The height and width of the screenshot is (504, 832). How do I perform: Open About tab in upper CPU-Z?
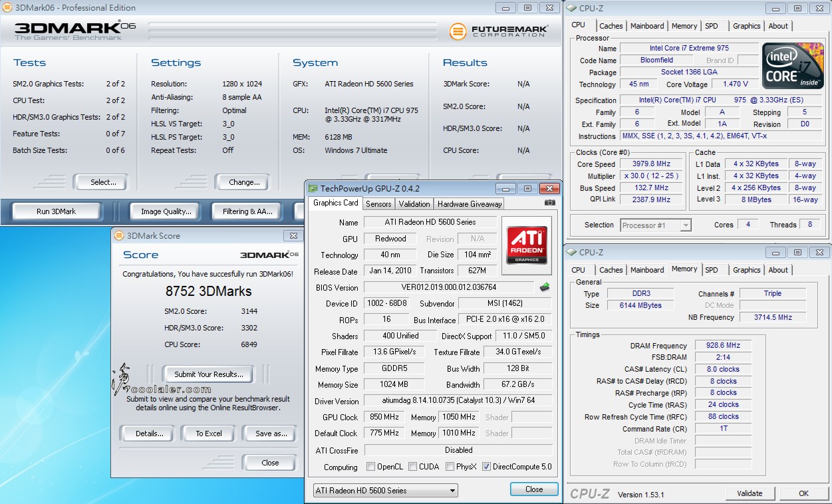pyautogui.click(x=778, y=26)
